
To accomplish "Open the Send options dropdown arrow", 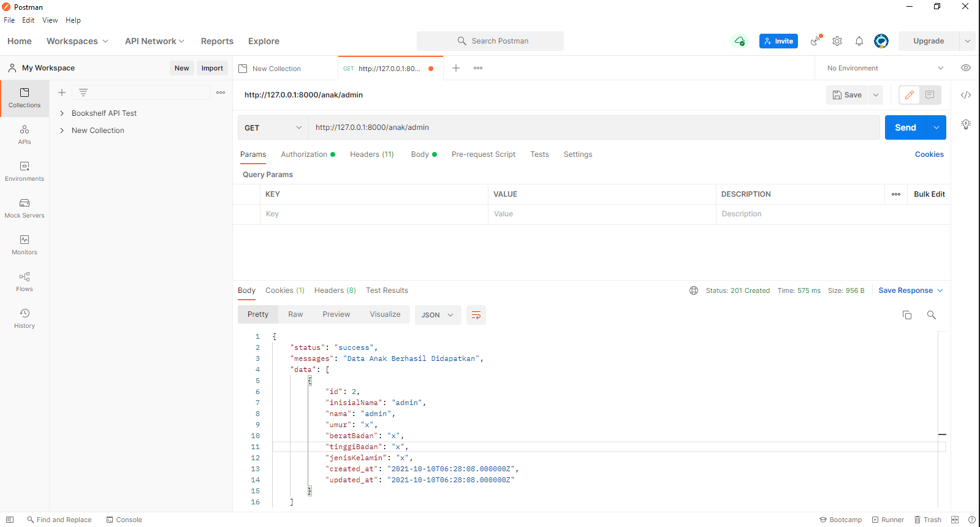I will click(936, 127).
